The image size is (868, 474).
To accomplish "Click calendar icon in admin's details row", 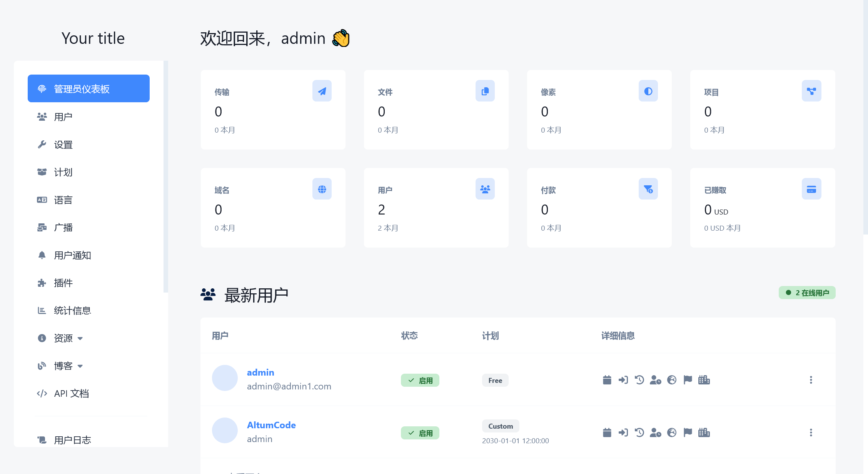I will [607, 380].
